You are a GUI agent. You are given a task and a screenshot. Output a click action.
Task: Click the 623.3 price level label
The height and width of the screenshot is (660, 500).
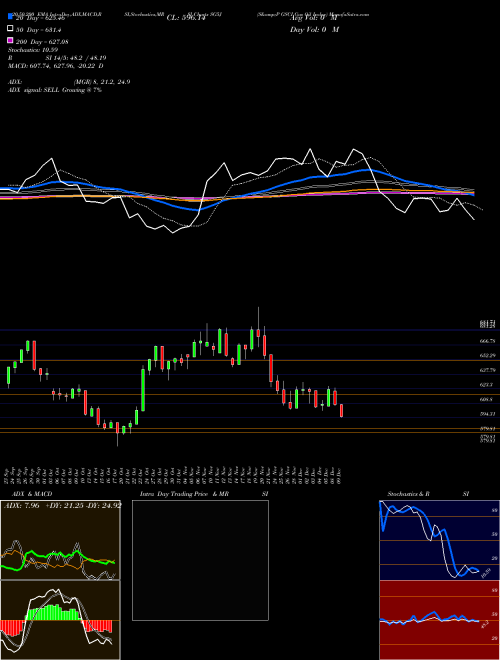pyautogui.click(x=487, y=385)
